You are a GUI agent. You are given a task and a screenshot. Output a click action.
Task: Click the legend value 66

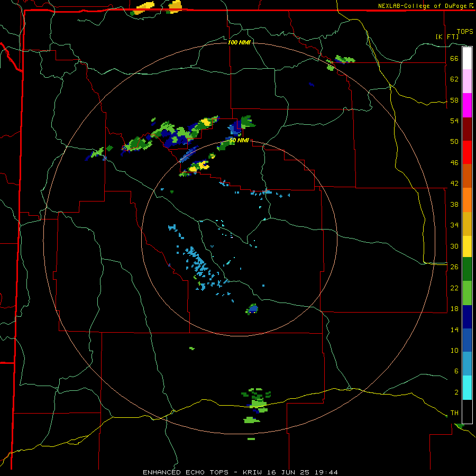454,58
